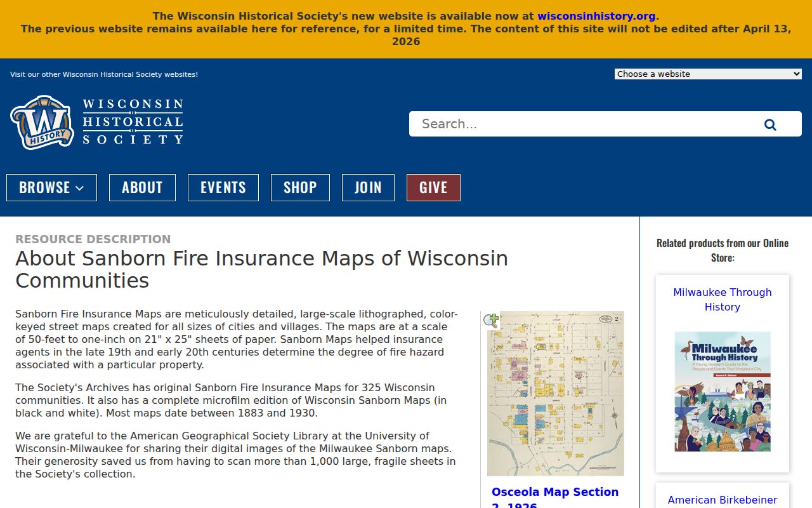Go to the Shop menu item
The height and width of the screenshot is (508, 812).
tap(300, 187)
